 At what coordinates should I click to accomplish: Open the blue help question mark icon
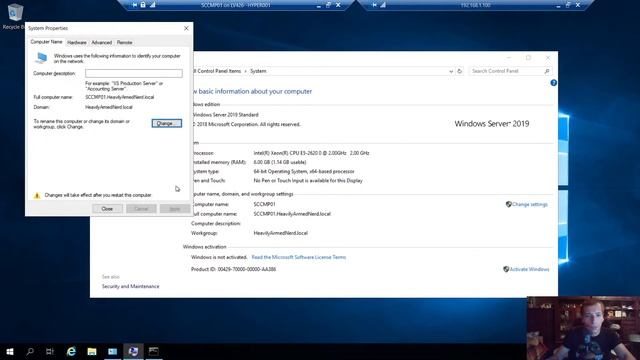pos(553,83)
